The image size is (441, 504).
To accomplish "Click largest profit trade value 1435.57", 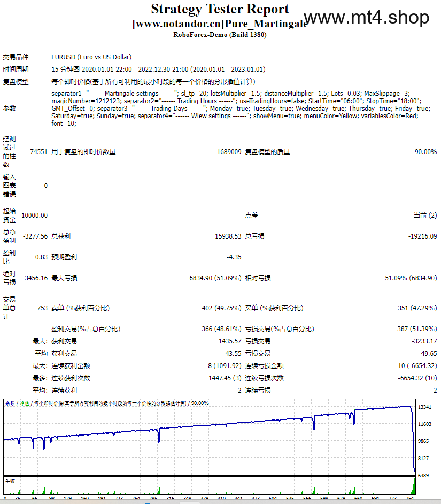I will click(x=230, y=341).
